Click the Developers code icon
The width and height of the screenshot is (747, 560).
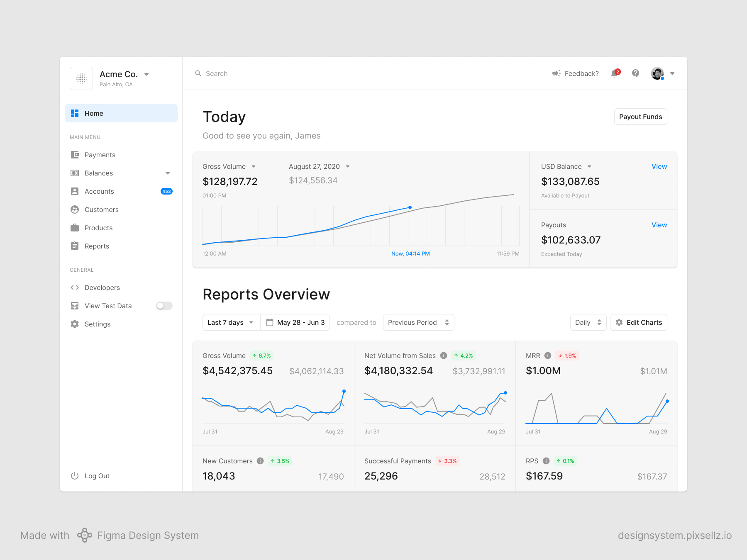pyautogui.click(x=75, y=287)
